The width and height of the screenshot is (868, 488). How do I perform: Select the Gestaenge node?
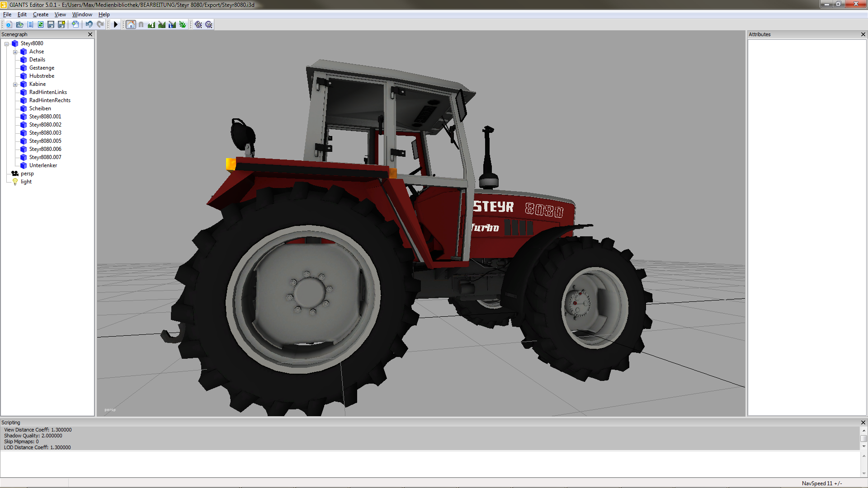point(42,68)
